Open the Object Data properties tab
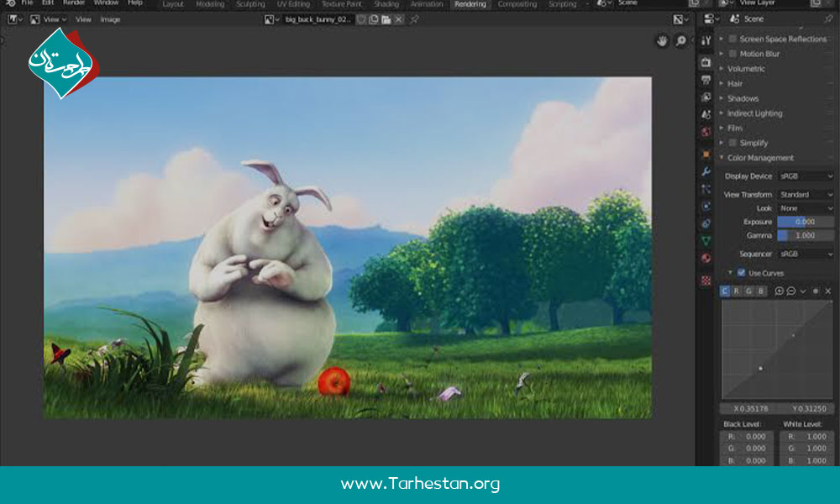This screenshot has width=840, height=504. [706, 241]
